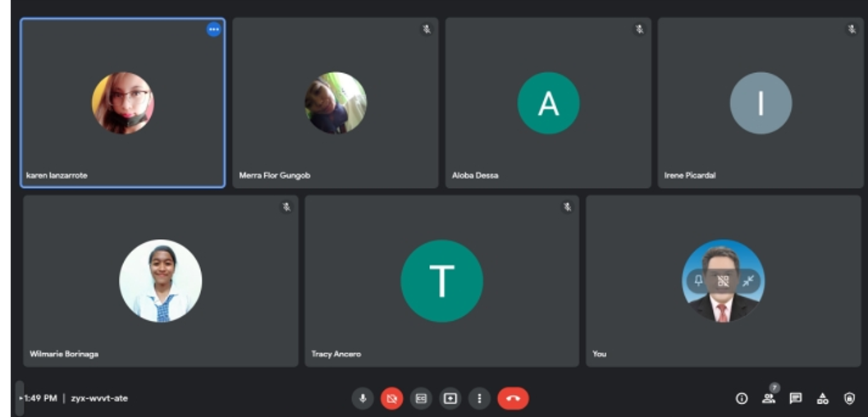Leave the call with red hangup button
The height and width of the screenshot is (417, 868).
click(x=513, y=398)
